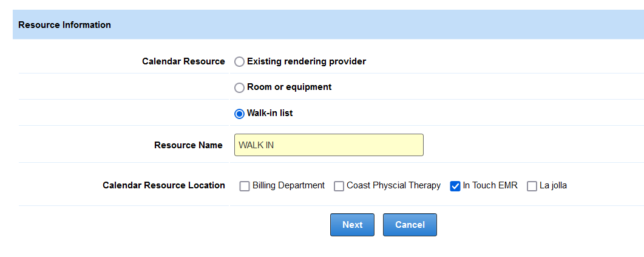The image size is (644, 257).
Task: Click the 'La jolla' label text
Action: point(553,185)
